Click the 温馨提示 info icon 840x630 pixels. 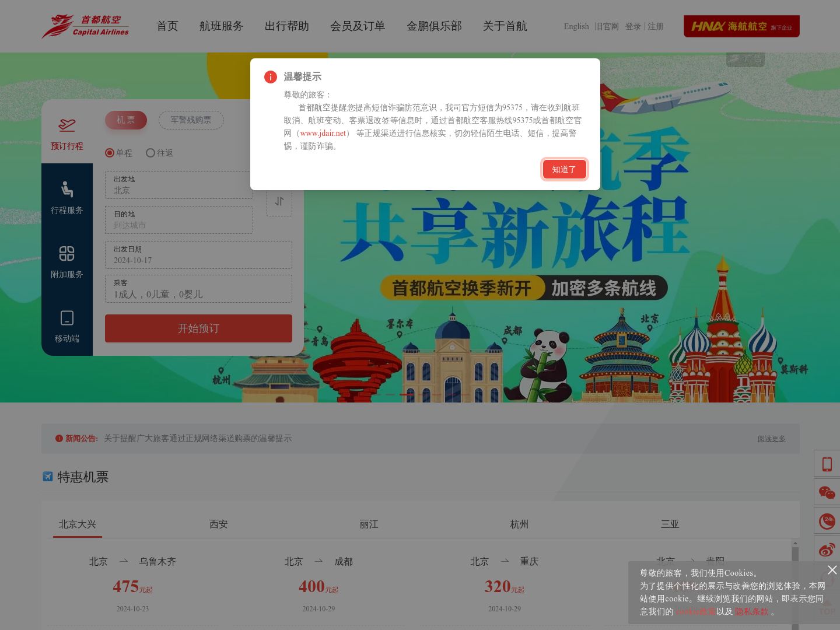pos(271,77)
